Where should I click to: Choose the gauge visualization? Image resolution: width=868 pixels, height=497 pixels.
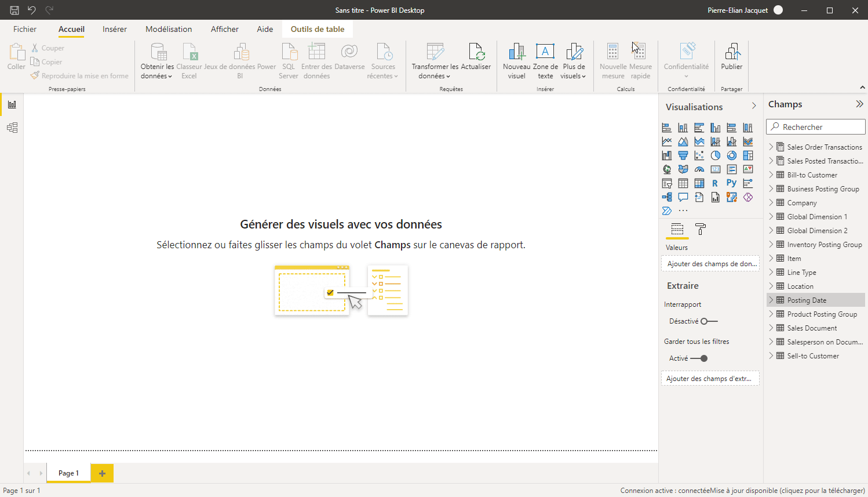pyautogui.click(x=699, y=169)
